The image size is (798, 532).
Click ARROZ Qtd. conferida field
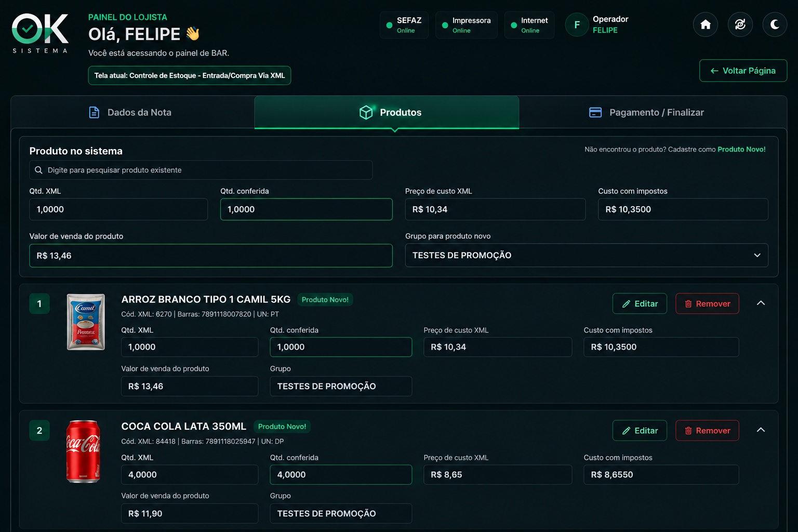coord(341,347)
